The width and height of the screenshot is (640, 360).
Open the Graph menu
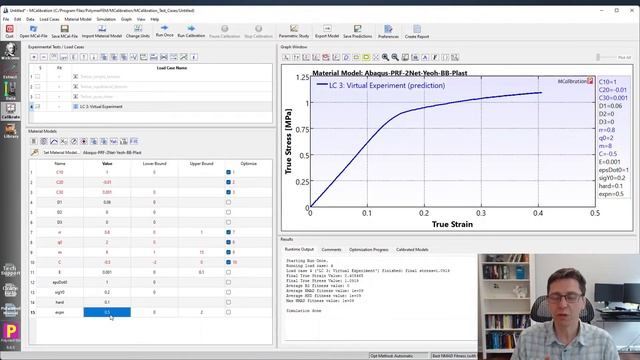pos(126,19)
